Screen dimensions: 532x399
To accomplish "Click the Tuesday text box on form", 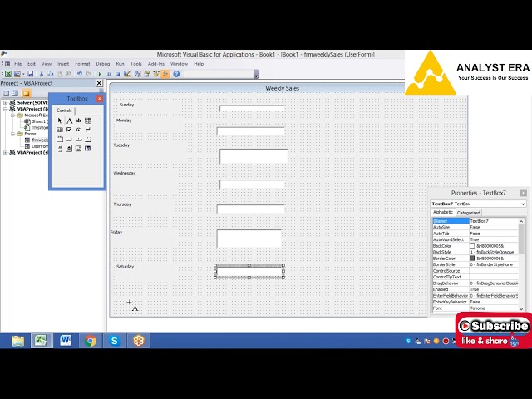I will pyautogui.click(x=254, y=156).
